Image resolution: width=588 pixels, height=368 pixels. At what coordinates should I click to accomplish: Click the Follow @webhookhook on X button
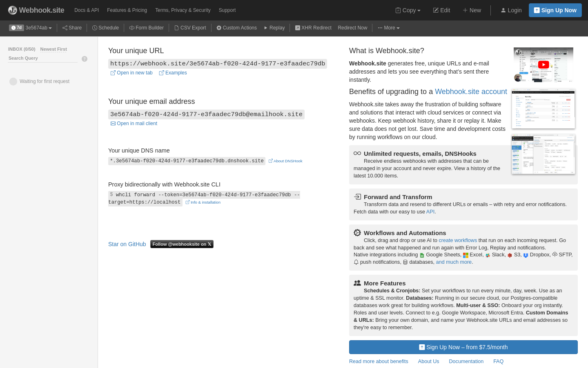(182, 244)
